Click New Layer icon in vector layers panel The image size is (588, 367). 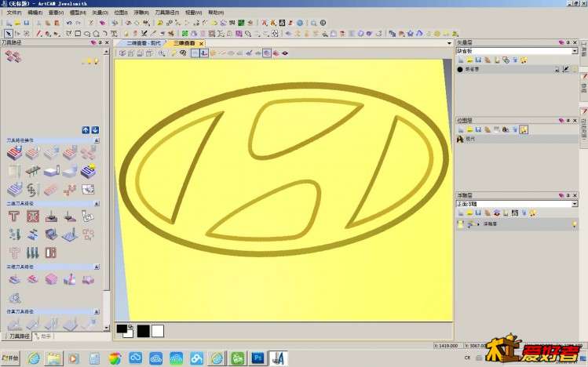(x=461, y=60)
